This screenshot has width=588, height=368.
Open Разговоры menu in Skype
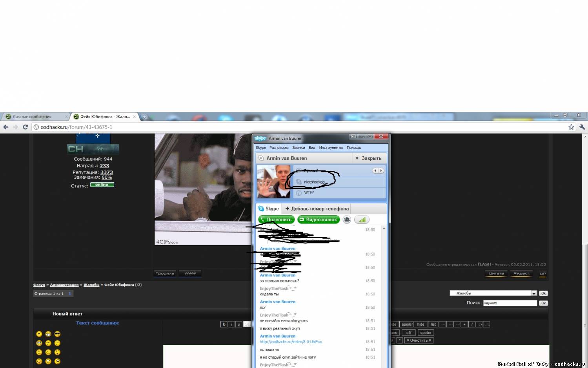point(279,148)
